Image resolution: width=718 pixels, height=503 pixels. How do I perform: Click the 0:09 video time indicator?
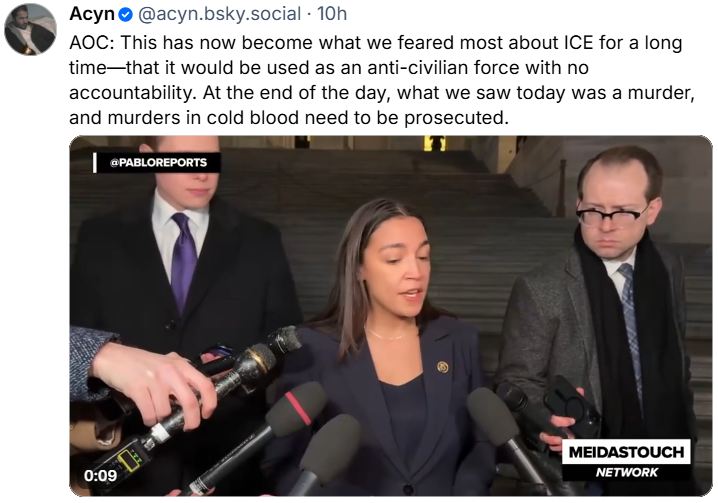(100, 475)
